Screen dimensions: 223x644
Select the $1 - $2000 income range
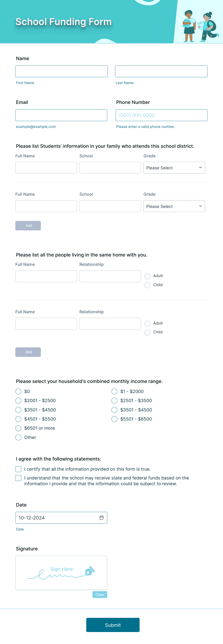pyautogui.click(x=114, y=392)
